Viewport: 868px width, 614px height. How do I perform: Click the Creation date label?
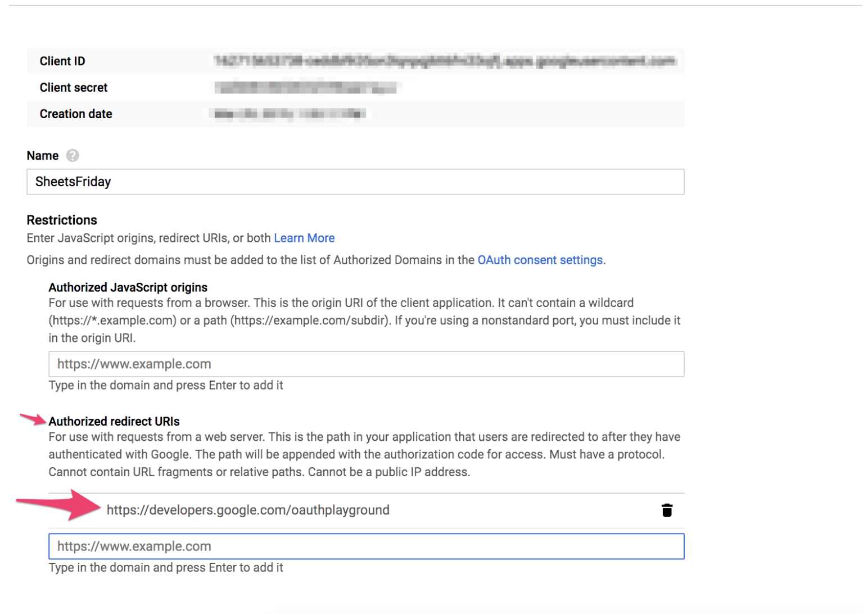(x=76, y=114)
